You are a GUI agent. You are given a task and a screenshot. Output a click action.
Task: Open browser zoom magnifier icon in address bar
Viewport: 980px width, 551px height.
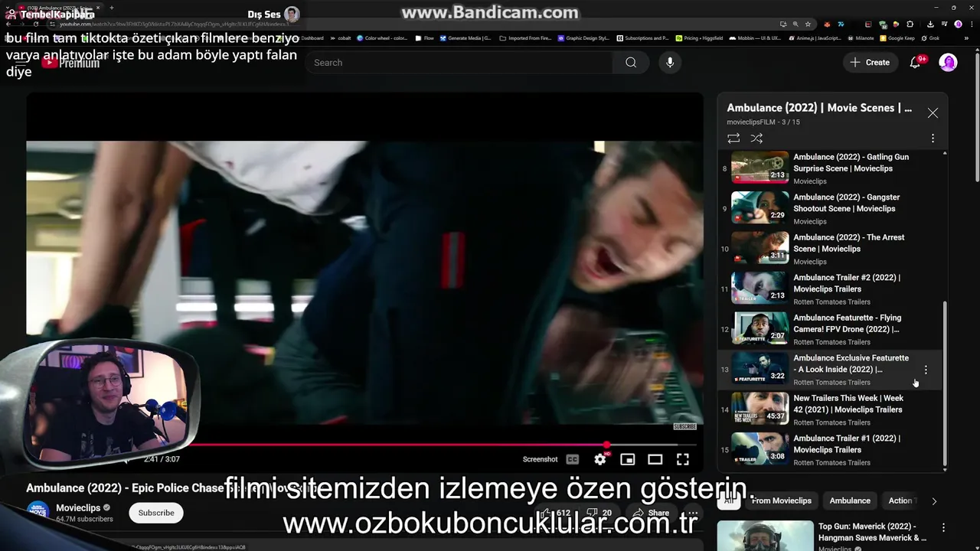pos(795,24)
